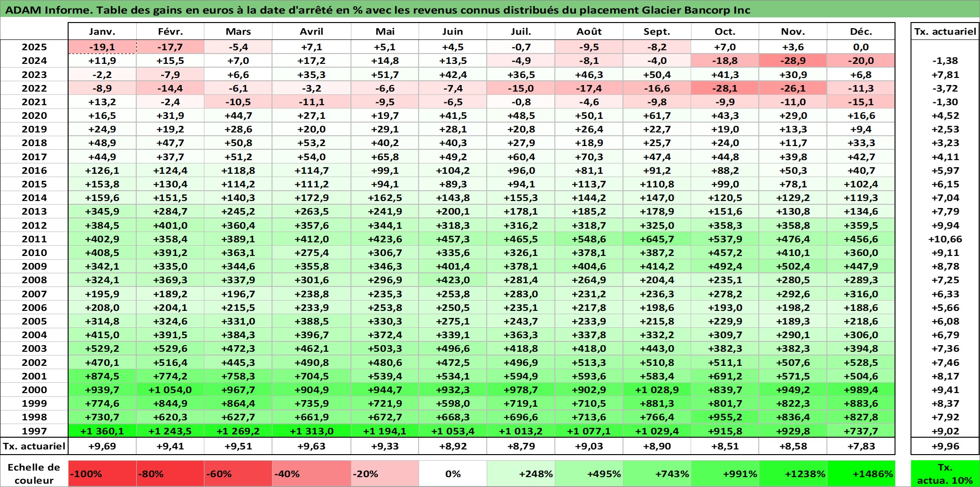Select the 2011 row label
This screenshot has height=487, width=980.
coord(34,239)
